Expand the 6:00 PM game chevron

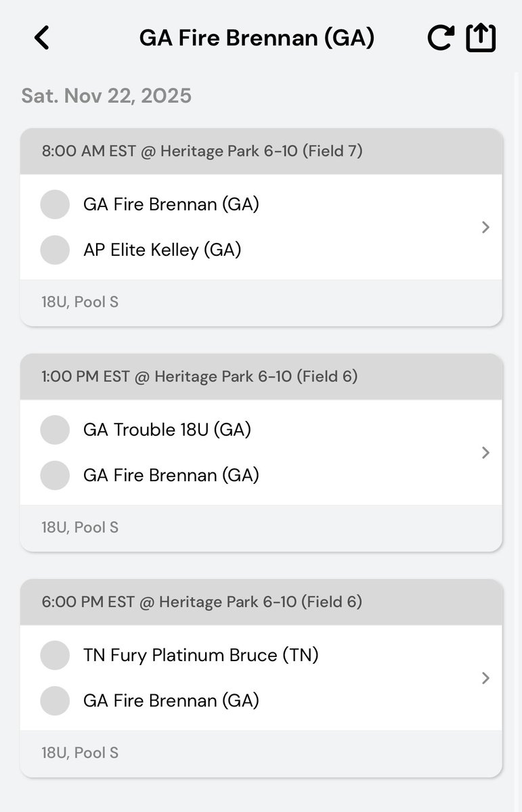485,678
